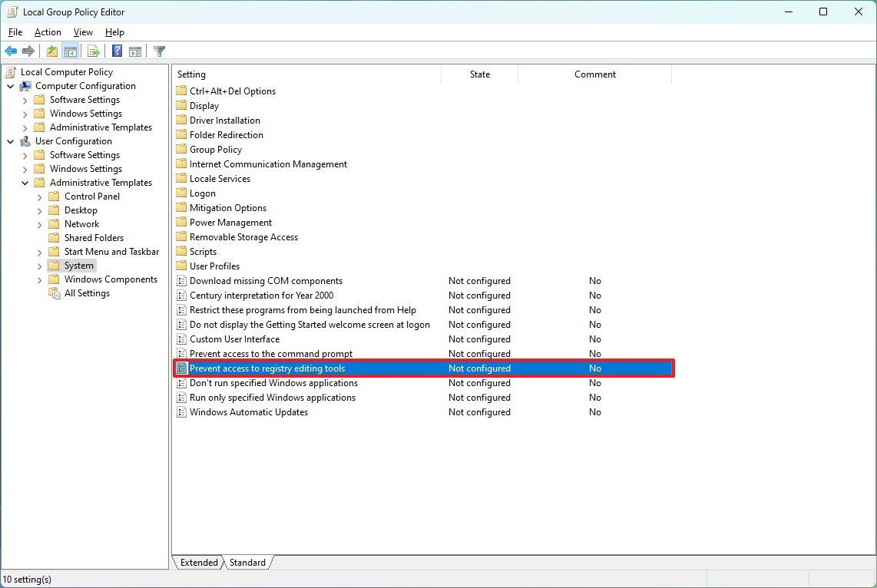Open the Prevent access to registry editing tools setting
877x588 pixels.
[267, 368]
